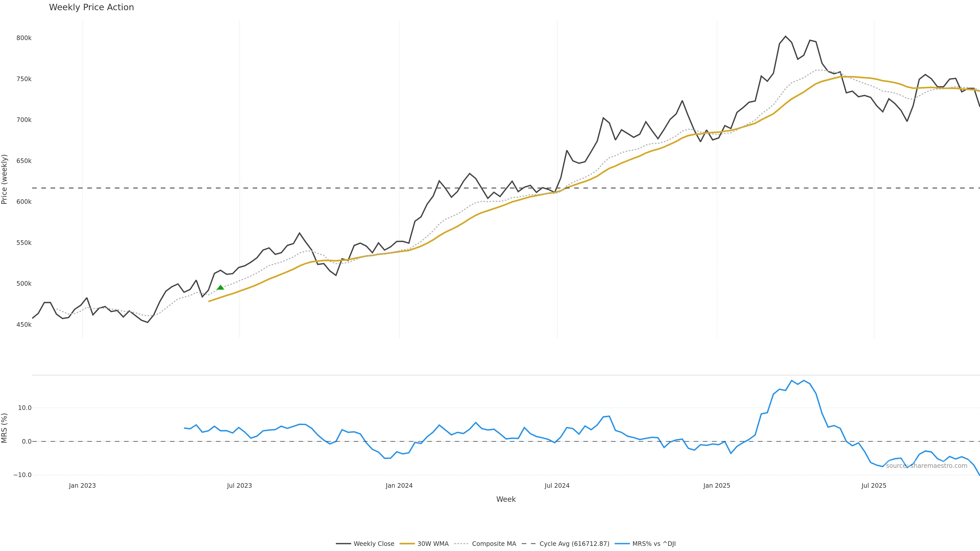
Task: Click the blue MRS% vs ^DJI legend swatch
Action: (622, 544)
